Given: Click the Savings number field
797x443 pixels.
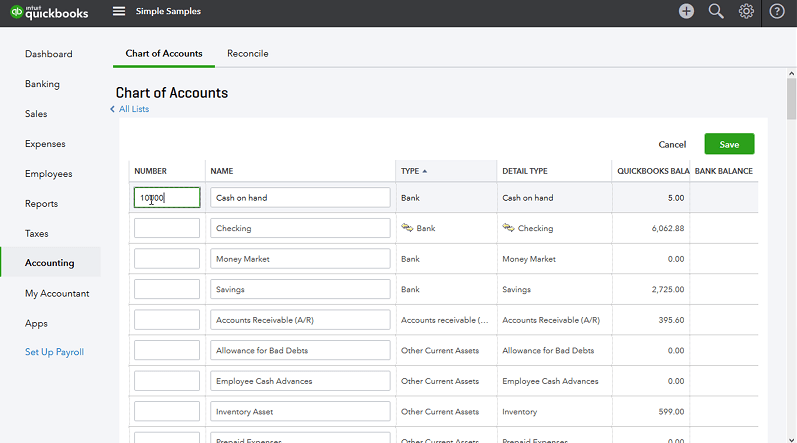Looking at the screenshot, I should (167, 289).
